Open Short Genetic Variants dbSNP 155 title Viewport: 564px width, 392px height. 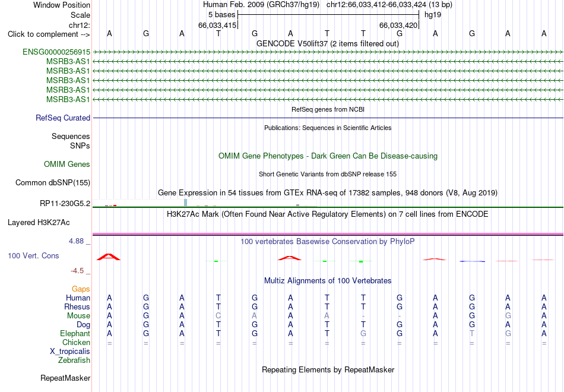328,174
